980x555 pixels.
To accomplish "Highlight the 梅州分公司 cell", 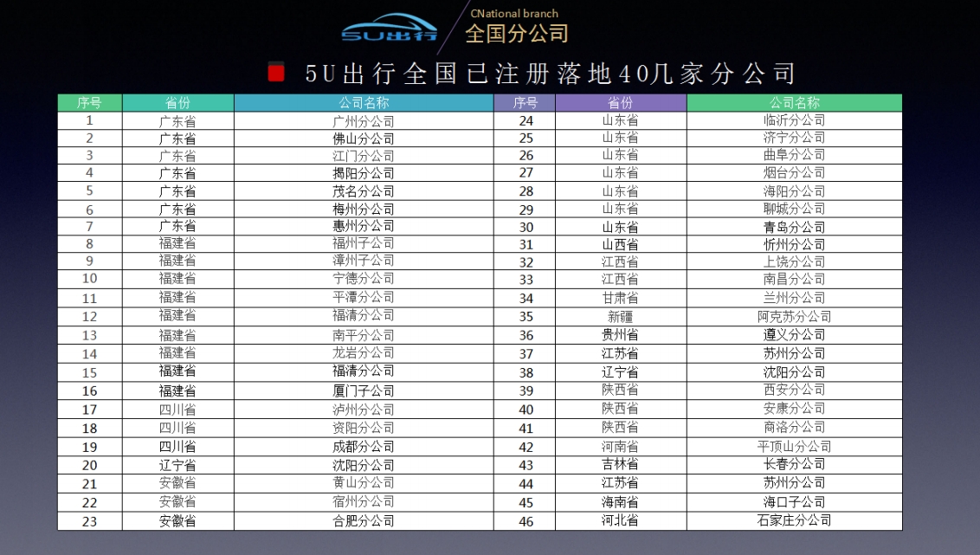I will point(364,209).
